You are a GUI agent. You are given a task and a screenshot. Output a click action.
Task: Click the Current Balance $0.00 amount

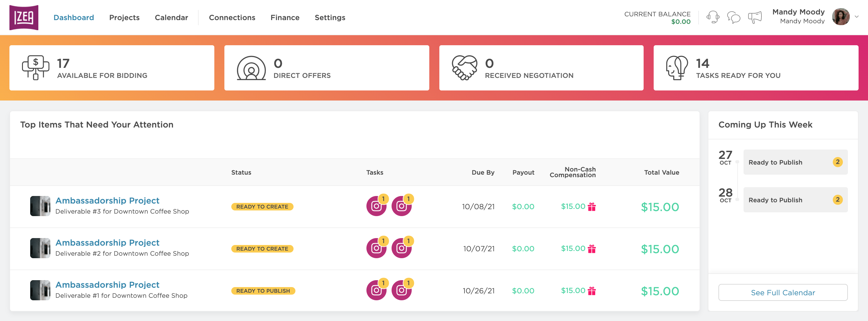(x=681, y=22)
